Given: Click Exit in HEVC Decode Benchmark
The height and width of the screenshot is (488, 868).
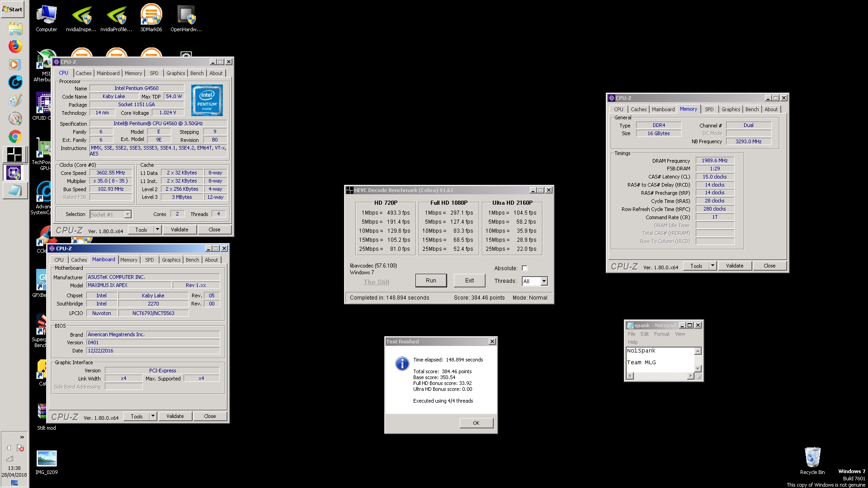Looking at the screenshot, I should (469, 281).
